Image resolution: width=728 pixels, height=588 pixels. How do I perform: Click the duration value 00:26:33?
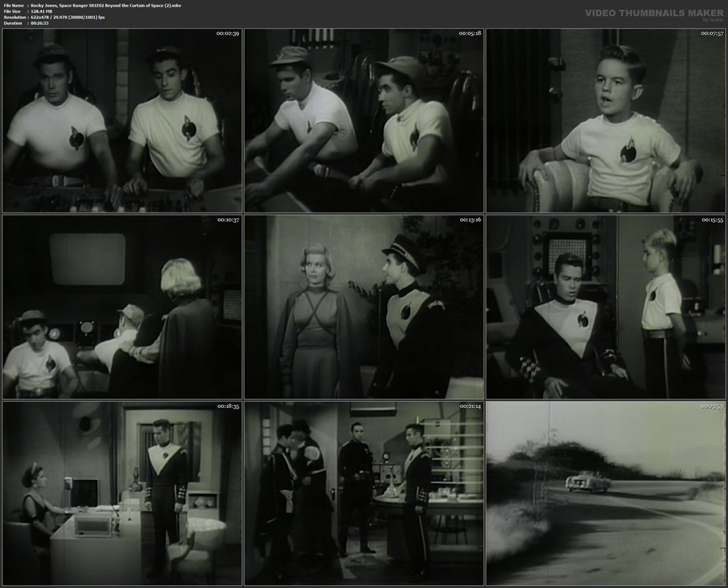tap(40, 23)
